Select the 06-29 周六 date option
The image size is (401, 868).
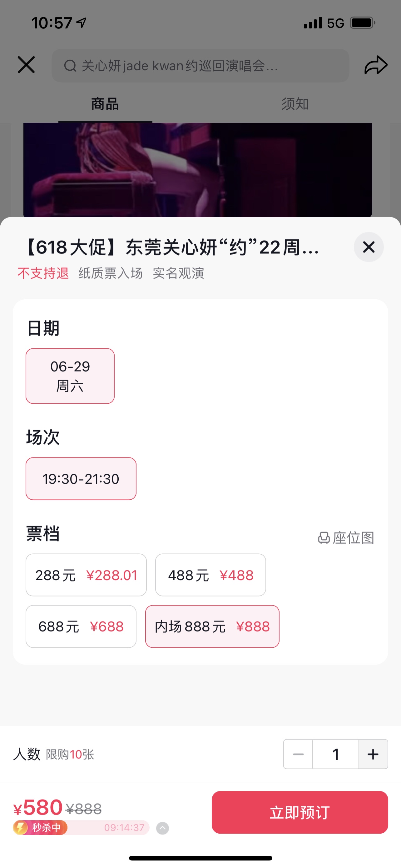[x=70, y=376]
